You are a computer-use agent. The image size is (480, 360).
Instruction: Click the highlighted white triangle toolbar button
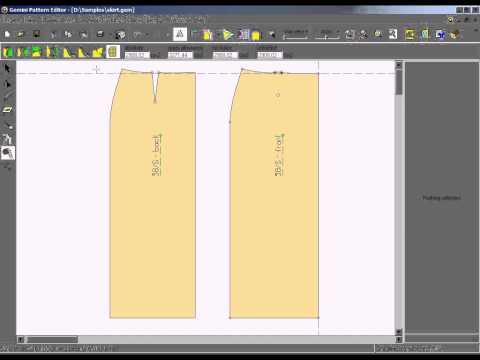pyautogui.click(x=180, y=34)
